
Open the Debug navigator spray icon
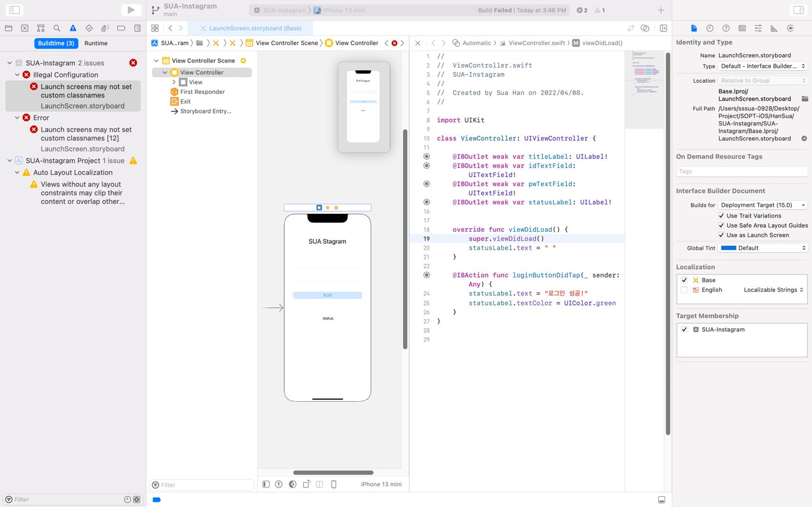pyautogui.click(x=105, y=28)
